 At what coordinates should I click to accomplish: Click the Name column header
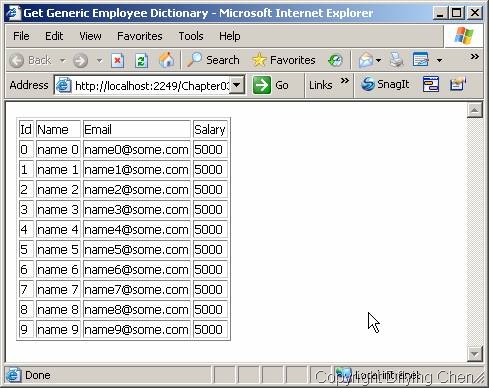58,129
